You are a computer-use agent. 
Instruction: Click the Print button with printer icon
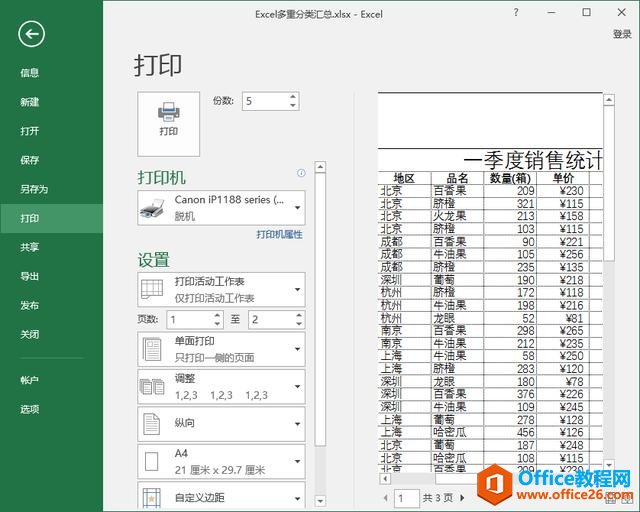[x=169, y=124]
